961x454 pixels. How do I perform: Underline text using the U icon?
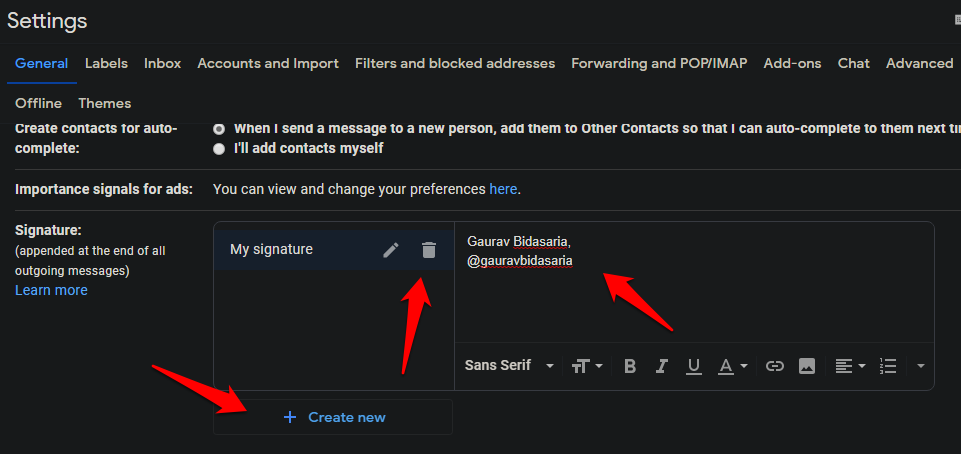coord(693,366)
